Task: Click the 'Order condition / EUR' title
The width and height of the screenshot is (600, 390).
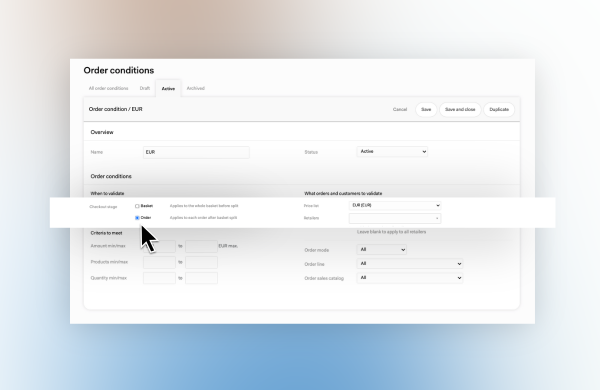Action: click(116, 109)
